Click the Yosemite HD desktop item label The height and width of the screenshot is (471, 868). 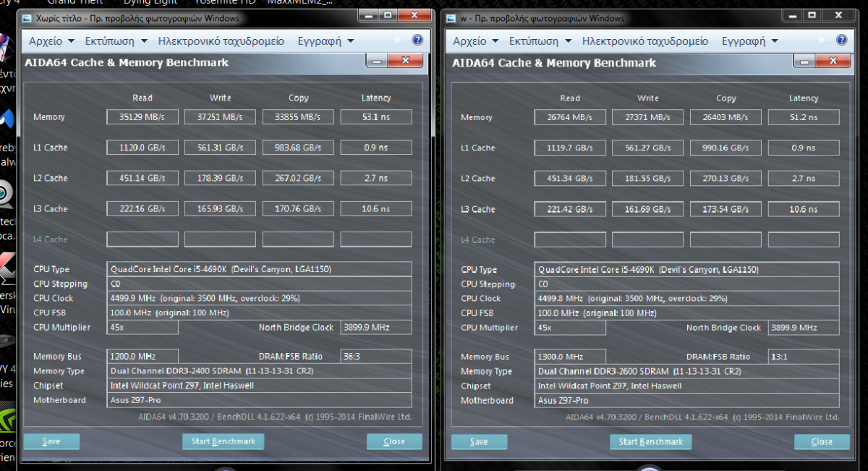226,3
